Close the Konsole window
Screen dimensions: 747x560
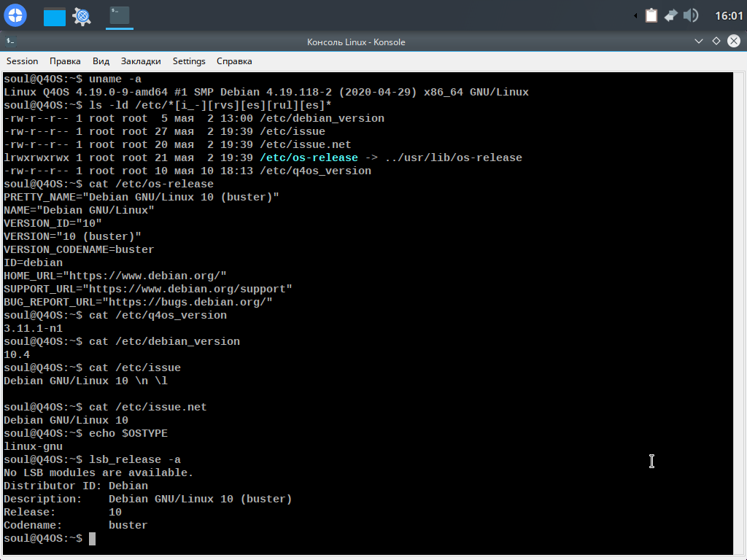click(734, 42)
